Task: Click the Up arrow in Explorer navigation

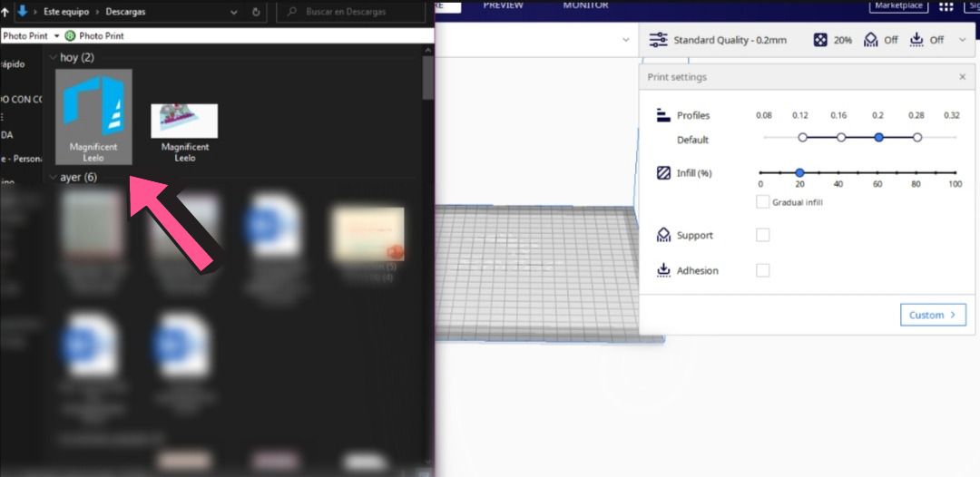Action: [x=5, y=11]
